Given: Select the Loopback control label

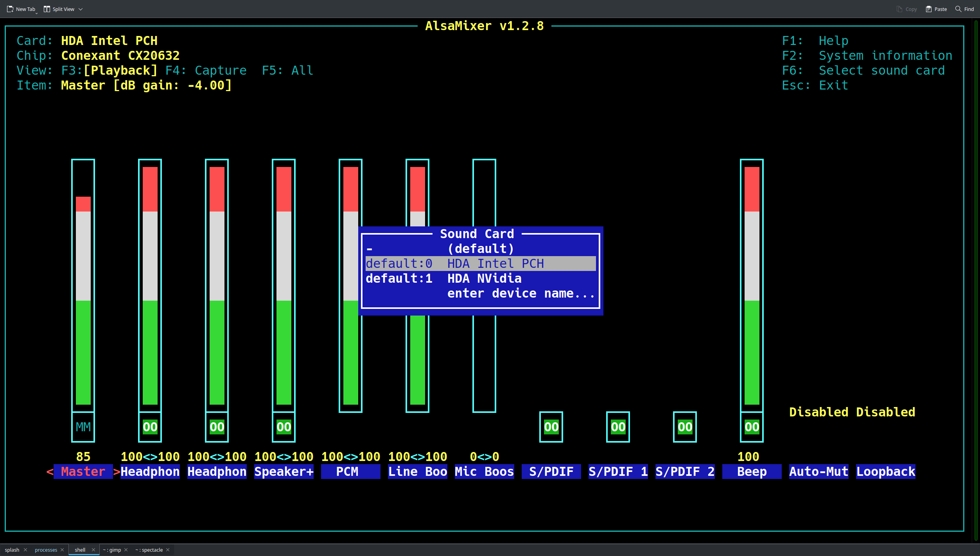Looking at the screenshot, I should [x=886, y=472].
